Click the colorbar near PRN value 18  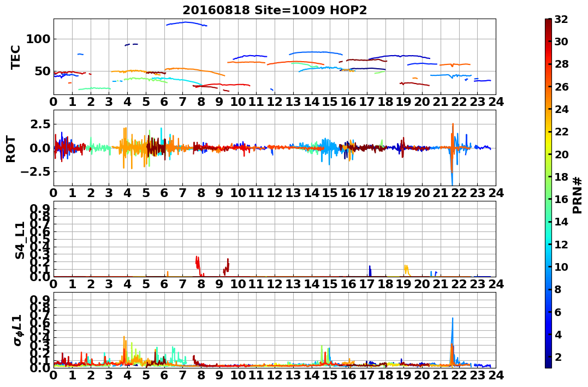[548, 177]
